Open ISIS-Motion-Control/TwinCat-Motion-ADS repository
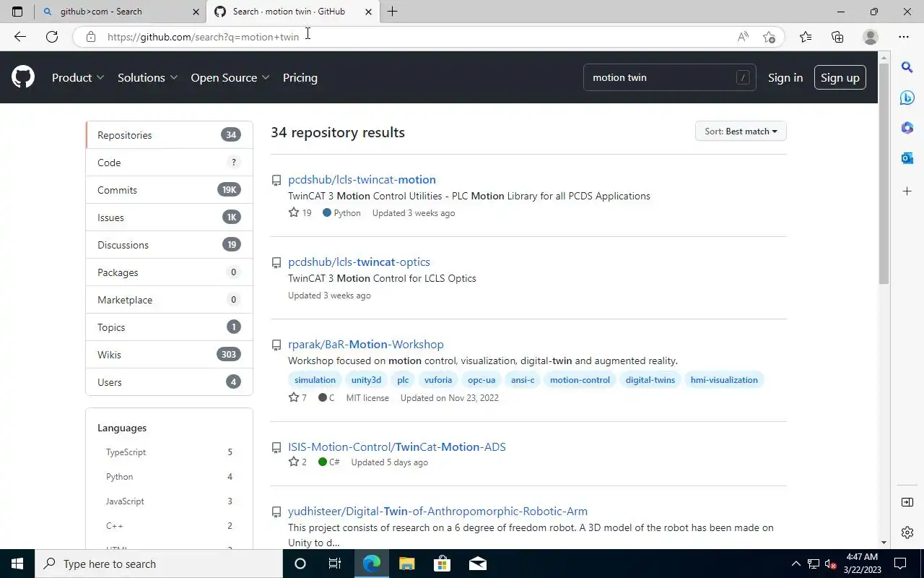The width and height of the screenshot is (924, 578). click(397, 447)
